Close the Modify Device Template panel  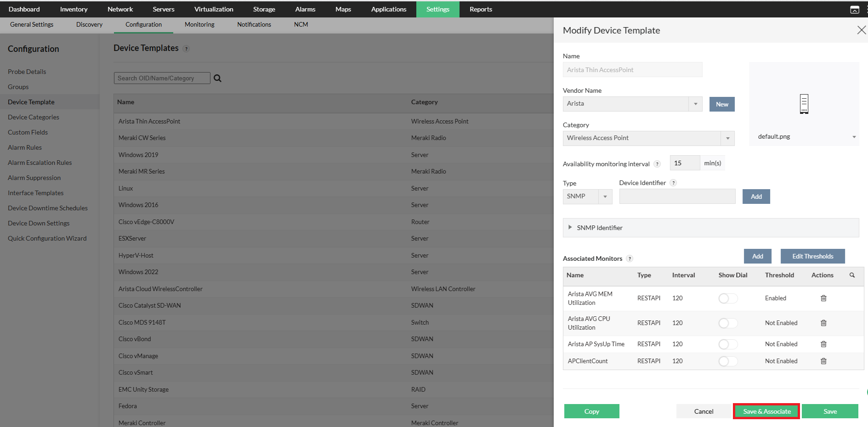(x=861, y=30)
